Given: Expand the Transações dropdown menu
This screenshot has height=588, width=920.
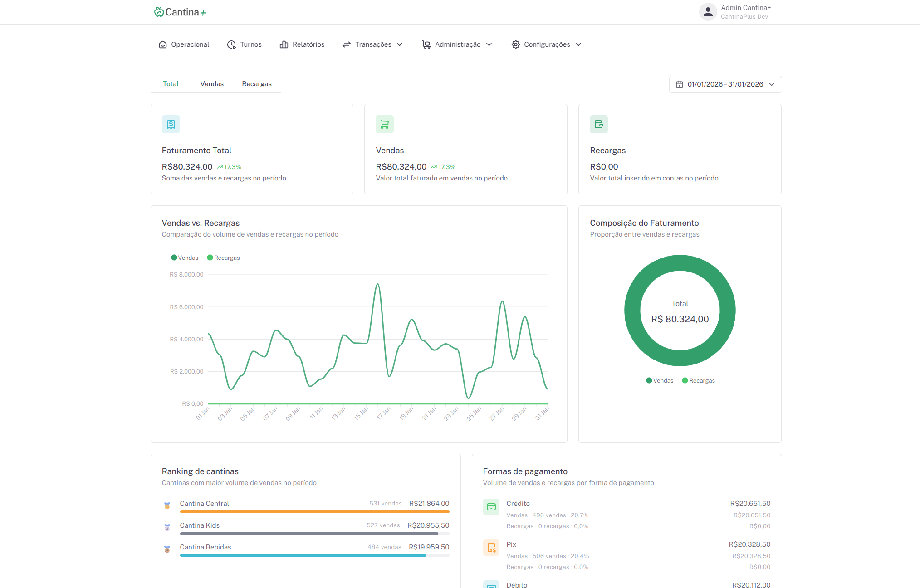Looking at the screenshot, I should coord(372,44).
